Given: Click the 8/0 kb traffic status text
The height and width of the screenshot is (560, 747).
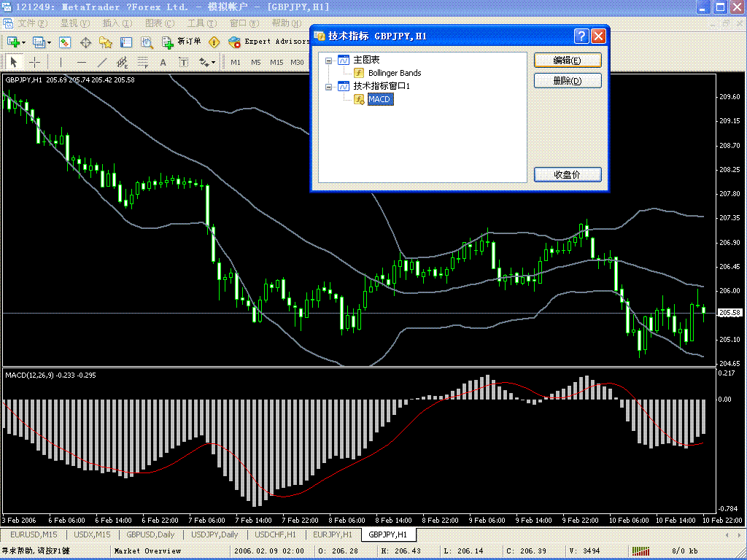Looking at the screenshot, I should pos(684,551).
